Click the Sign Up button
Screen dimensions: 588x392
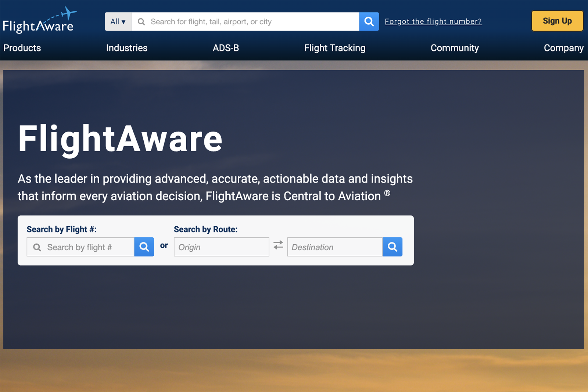(557, 21)
